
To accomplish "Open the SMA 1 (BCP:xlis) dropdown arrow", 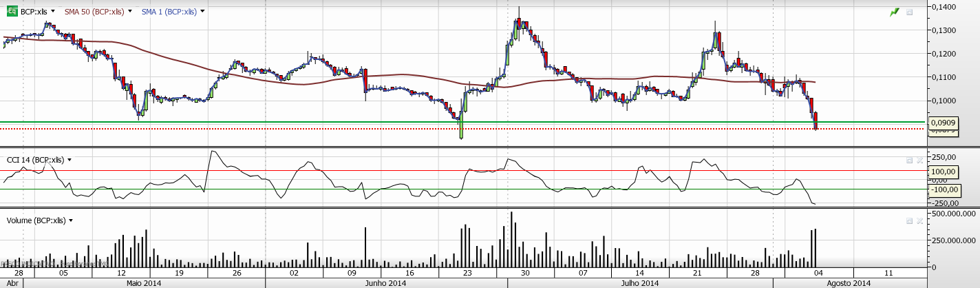I will click(x=202, y=12).
